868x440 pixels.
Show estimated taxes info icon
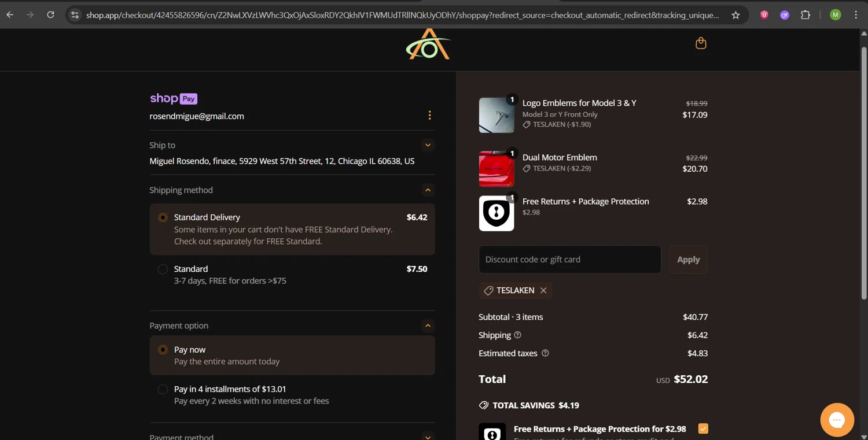pos(545,353)
